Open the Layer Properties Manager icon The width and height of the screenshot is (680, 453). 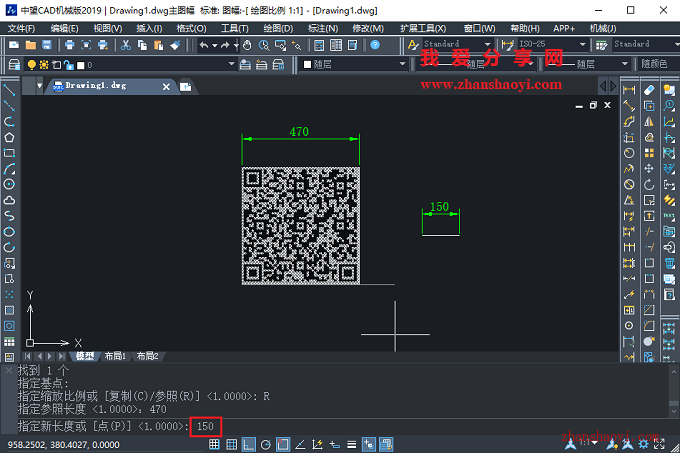pyautogui.click(x=14, y=65)
